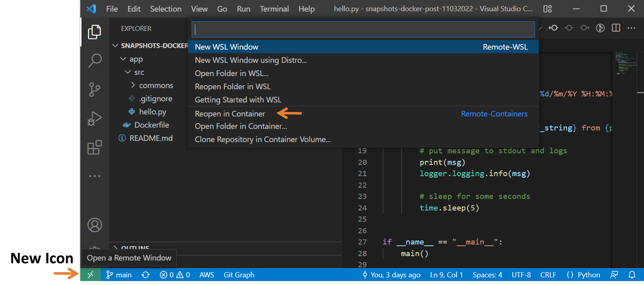Viewport: 644px width, 285px height.
Task: Click the toggle file blame icon in editor toolbar
Action: (x=600, y=28)
